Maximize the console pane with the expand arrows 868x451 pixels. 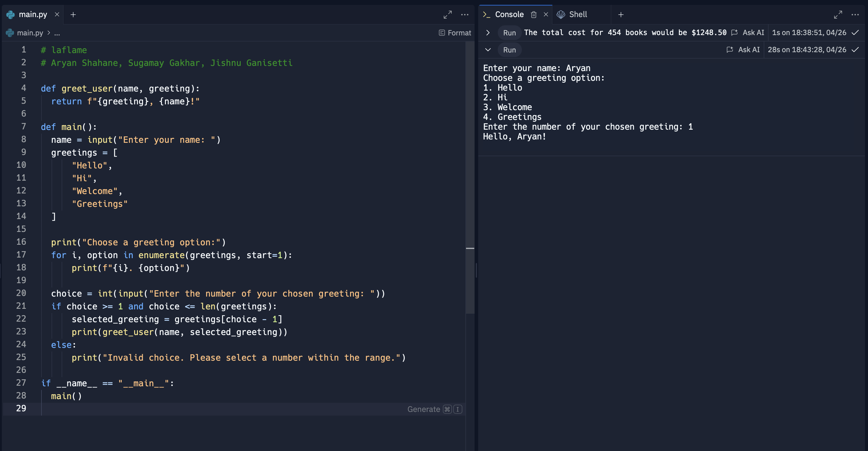(x=838, y=14)
